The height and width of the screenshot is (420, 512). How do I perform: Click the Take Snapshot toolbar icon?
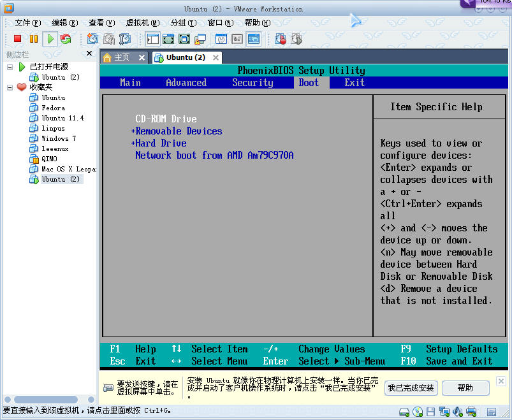point(92,39)
